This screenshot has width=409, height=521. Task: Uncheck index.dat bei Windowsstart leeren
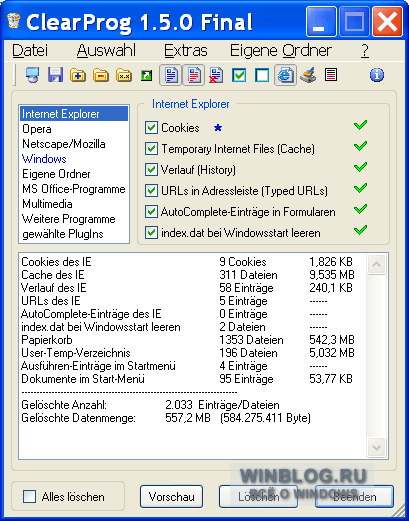[x=151, y=233]
